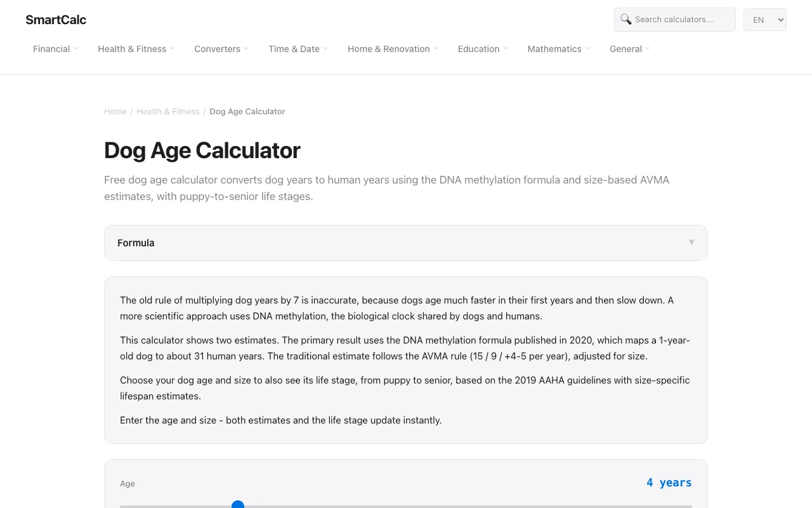Open the EN language dropdown

(765, 20)
